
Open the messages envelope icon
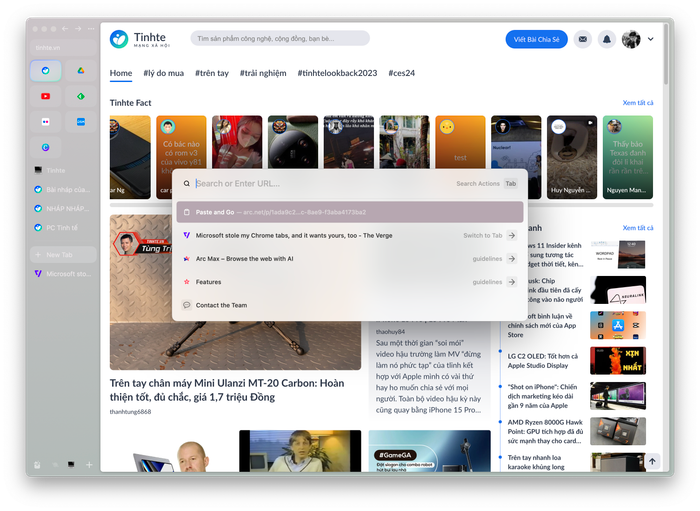(x=583, y=39)
